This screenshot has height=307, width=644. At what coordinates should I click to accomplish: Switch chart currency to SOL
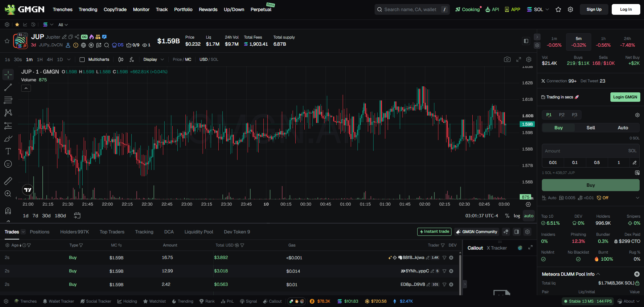(x=215, y=59)
